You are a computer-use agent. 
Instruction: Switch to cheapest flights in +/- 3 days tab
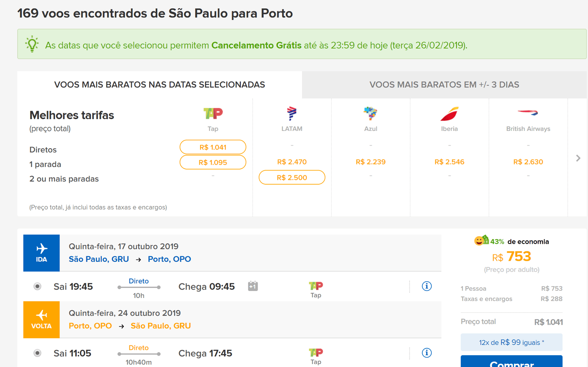[x=444, y=85]
